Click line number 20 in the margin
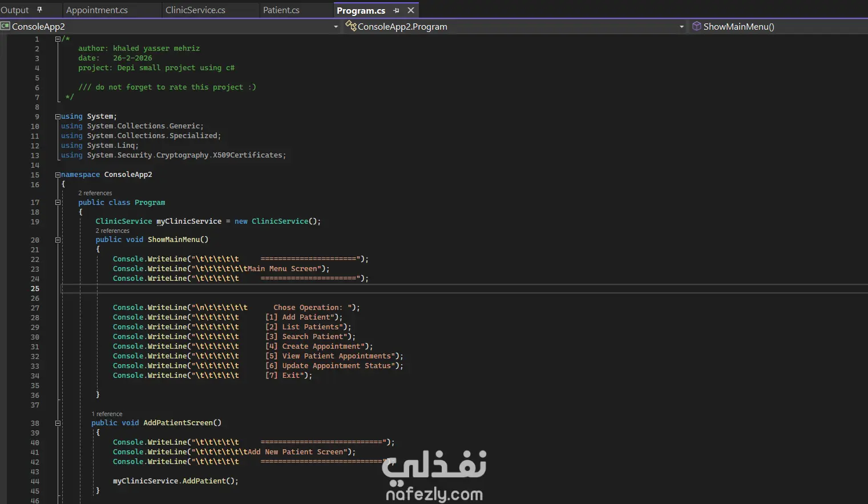Screen dimensions: 868x504 pos(35,240)
